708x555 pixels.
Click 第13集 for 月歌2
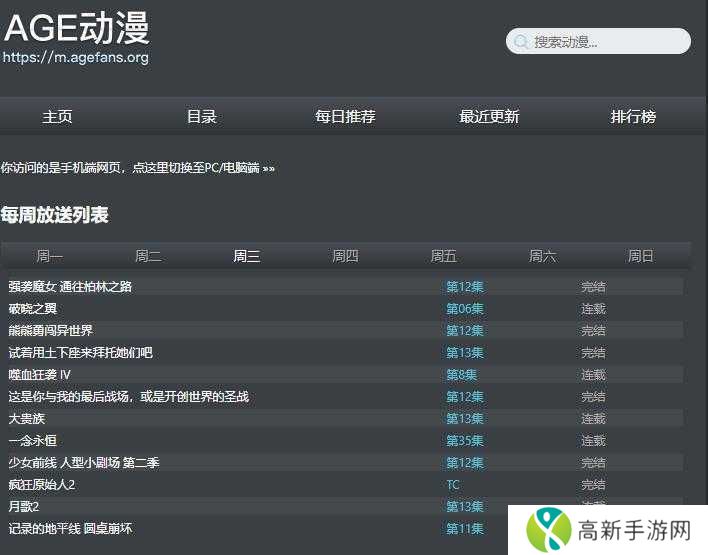[x=465, y=507]
